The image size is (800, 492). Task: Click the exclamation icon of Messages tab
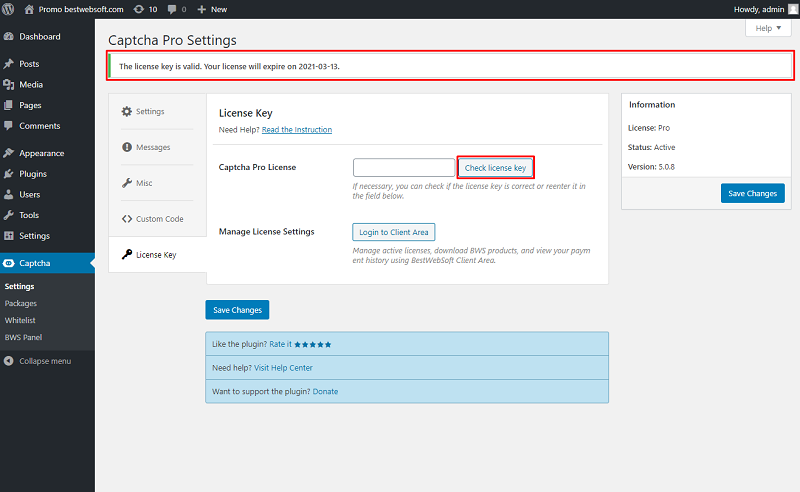(x=127, y=147)
